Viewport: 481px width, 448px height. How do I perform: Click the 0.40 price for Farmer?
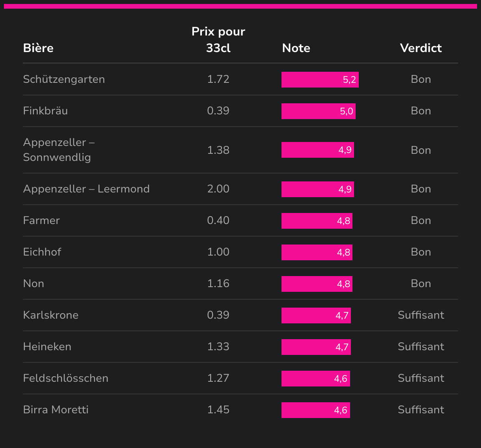pos(218,220)
